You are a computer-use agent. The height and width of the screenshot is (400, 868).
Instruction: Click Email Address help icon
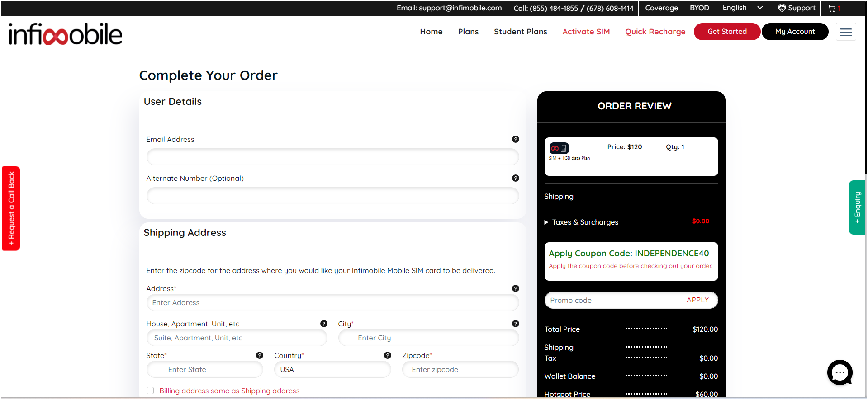tap(516, 139)
